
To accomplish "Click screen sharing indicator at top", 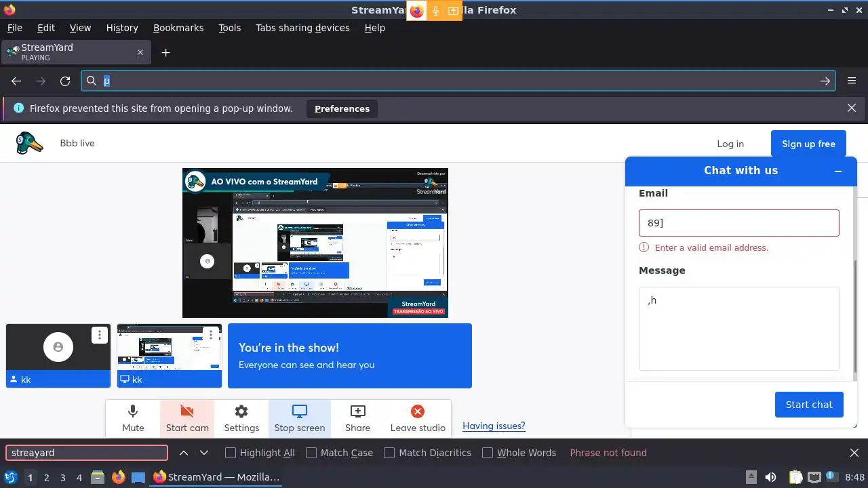I will [453, 10].
